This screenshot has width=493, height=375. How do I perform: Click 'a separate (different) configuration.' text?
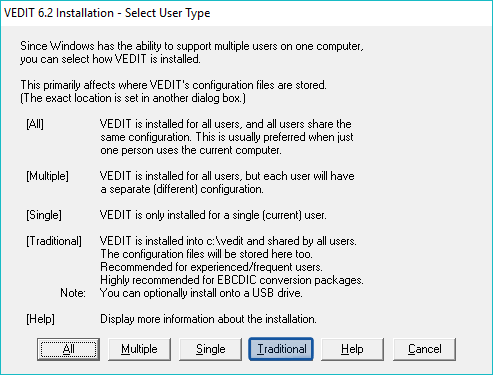(x=182, y=189)
